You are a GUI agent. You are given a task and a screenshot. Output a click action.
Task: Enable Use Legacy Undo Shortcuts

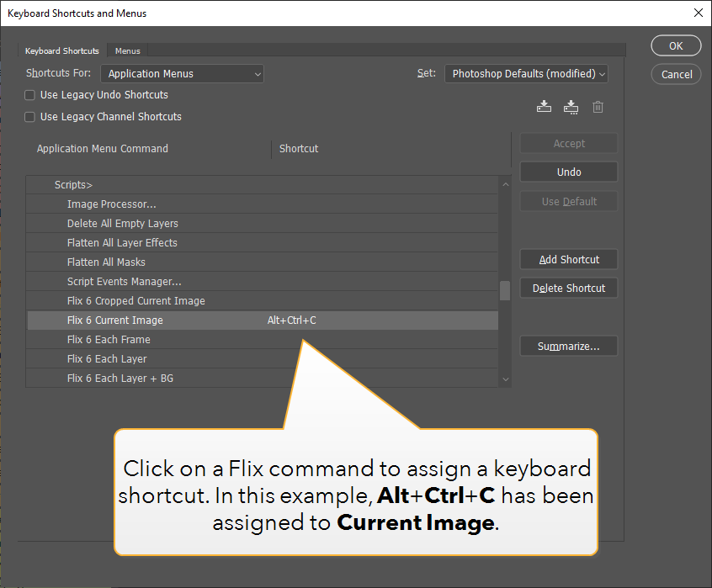[x=30, y=95]
